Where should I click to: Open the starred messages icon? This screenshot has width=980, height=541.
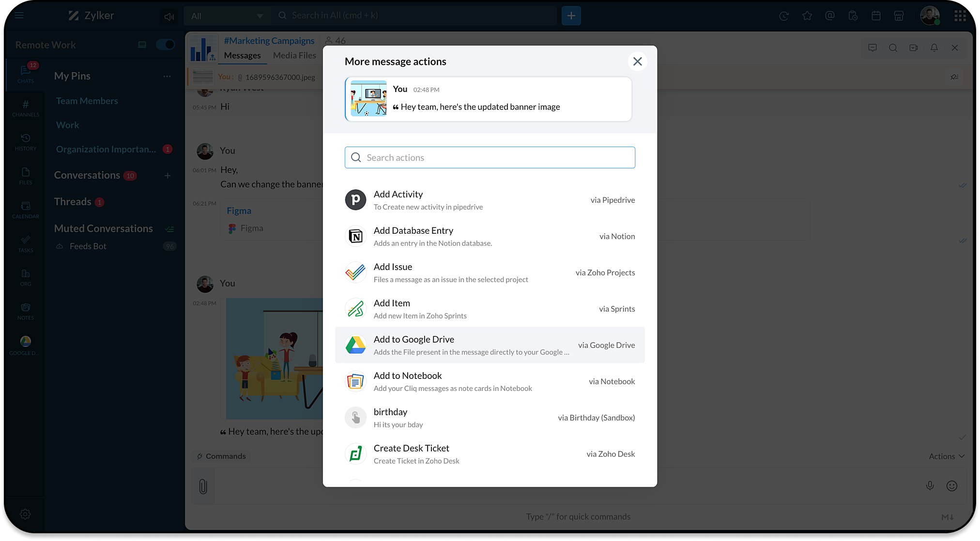[807, 16]
